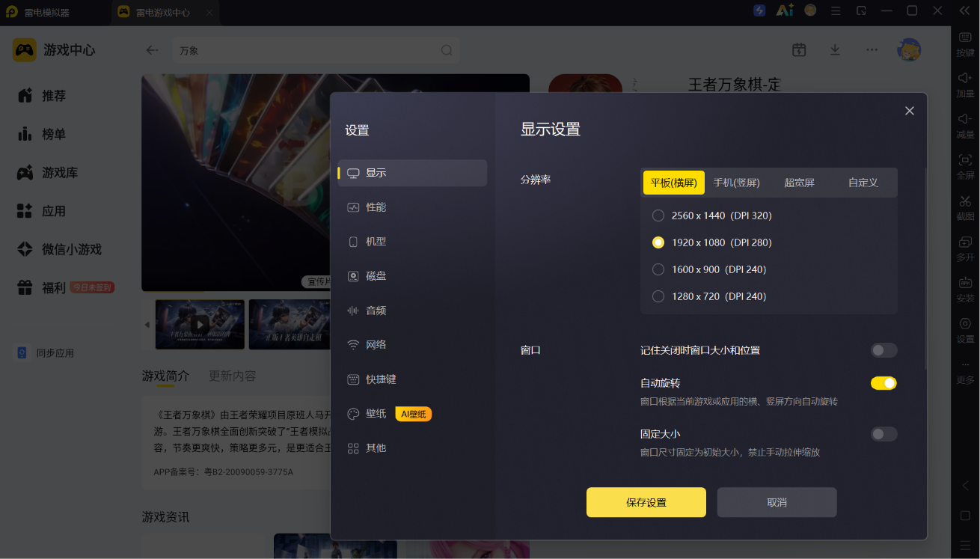Click the 取消 button

pyautogui.click(x=777, y=502)
